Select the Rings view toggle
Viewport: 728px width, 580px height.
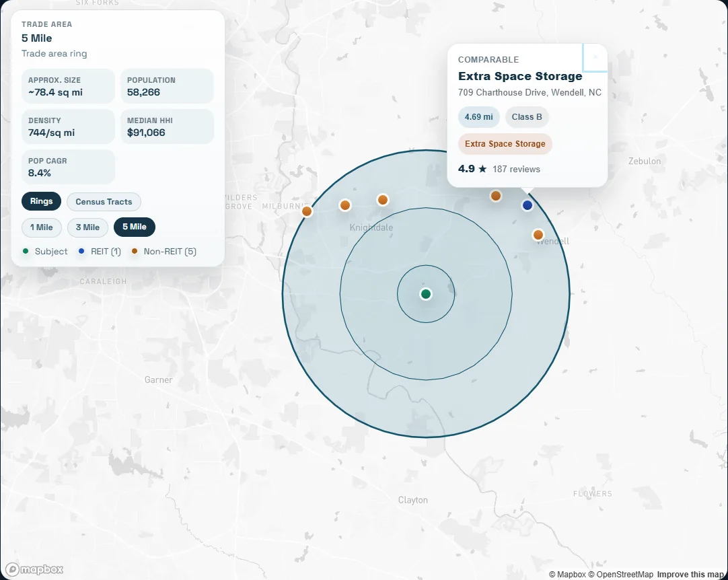(41, 201)
